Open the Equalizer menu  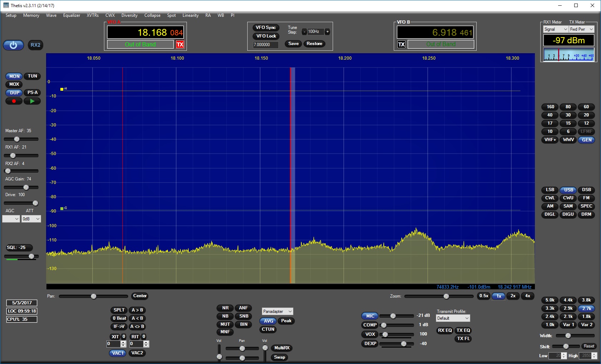coord(71,15)
